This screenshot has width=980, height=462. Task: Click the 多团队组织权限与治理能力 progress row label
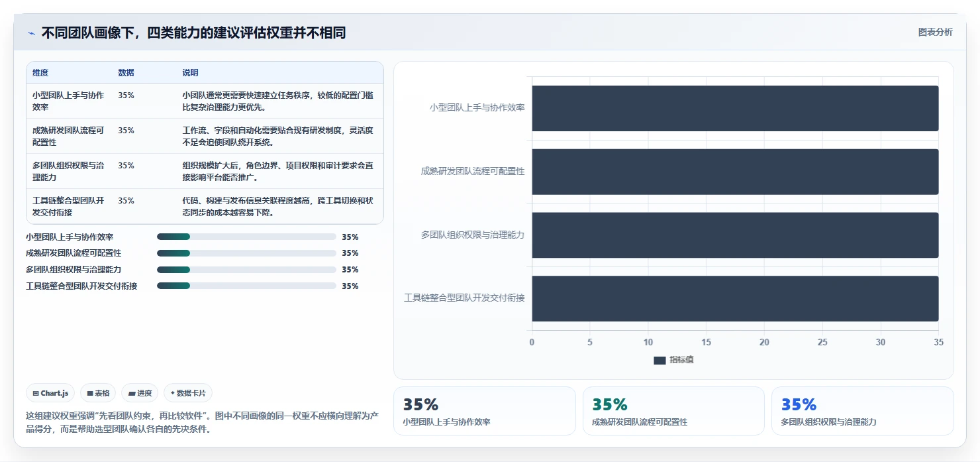click(73, 270)
